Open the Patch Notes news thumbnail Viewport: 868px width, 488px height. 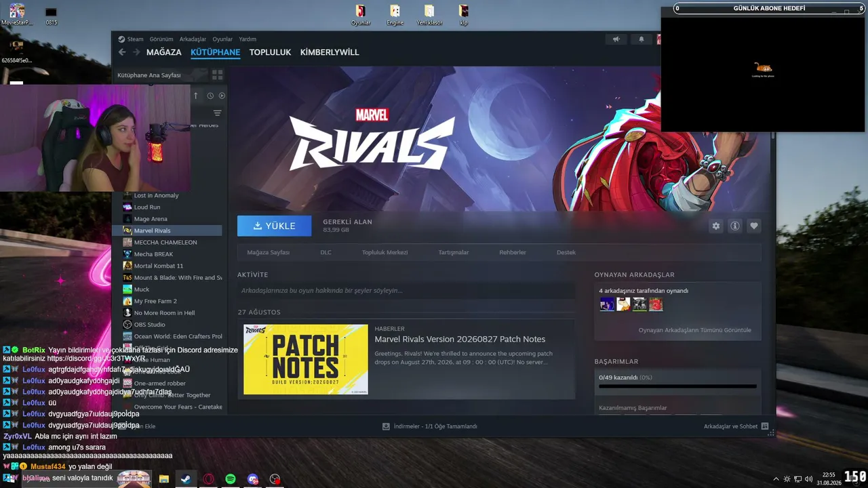[306, 359]
